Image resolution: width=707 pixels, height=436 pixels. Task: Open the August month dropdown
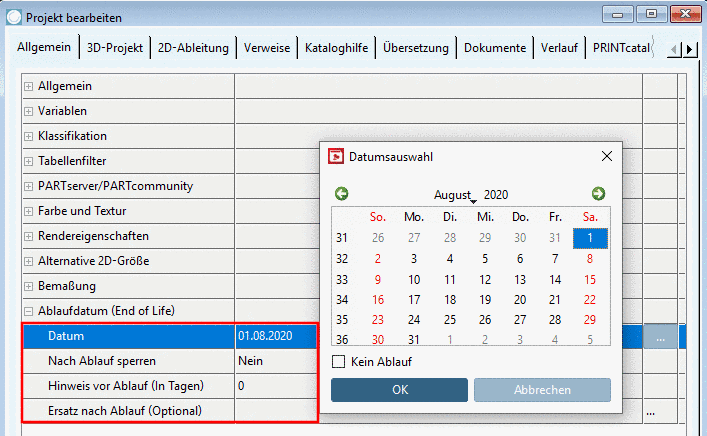(454, 195)
